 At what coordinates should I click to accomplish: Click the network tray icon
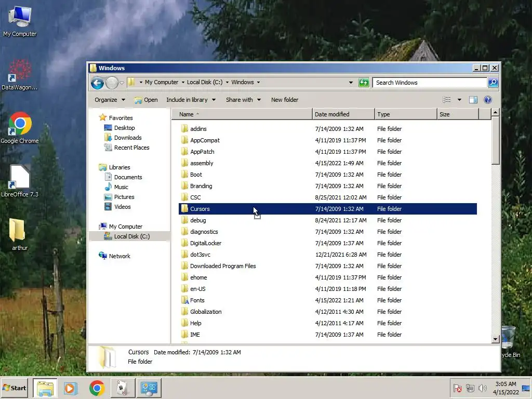coord(470,388)
